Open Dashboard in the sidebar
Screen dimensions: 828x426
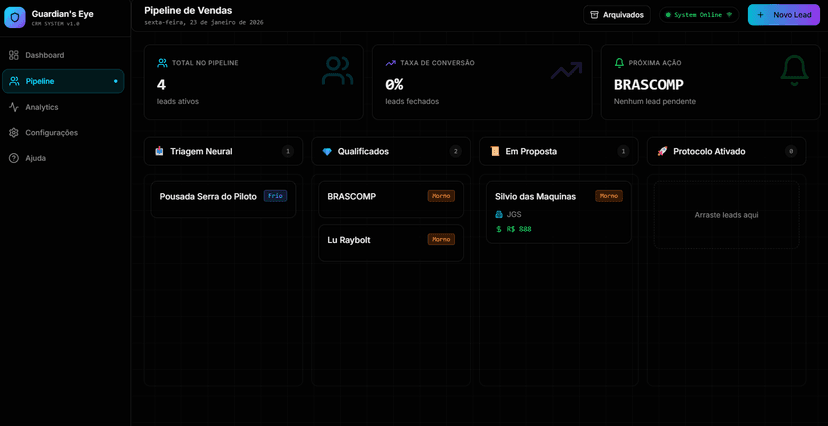tap(63, 55)
